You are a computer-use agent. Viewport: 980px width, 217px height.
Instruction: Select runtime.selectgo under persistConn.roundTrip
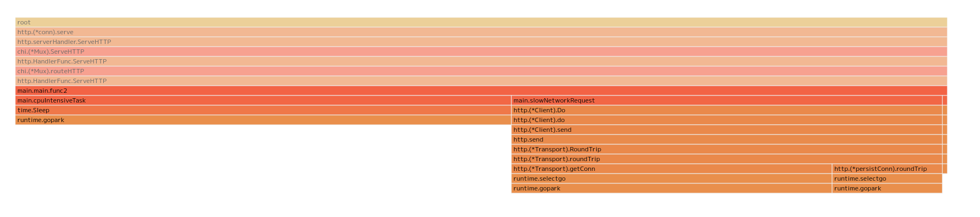click(887, 178)
